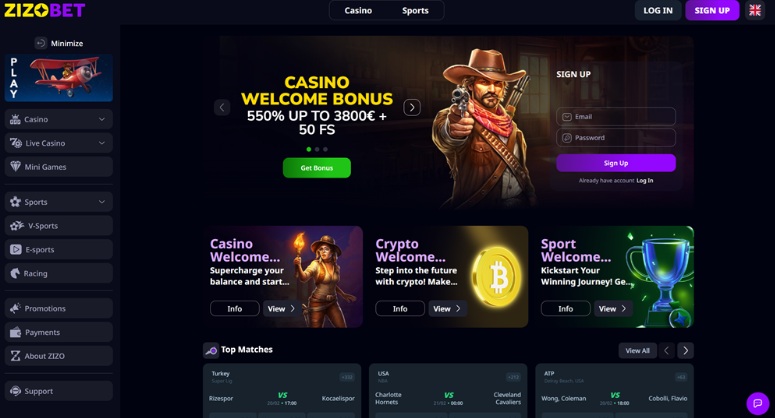
Task: Switch to the Sports top tab
Action: (x=415, y=10)
